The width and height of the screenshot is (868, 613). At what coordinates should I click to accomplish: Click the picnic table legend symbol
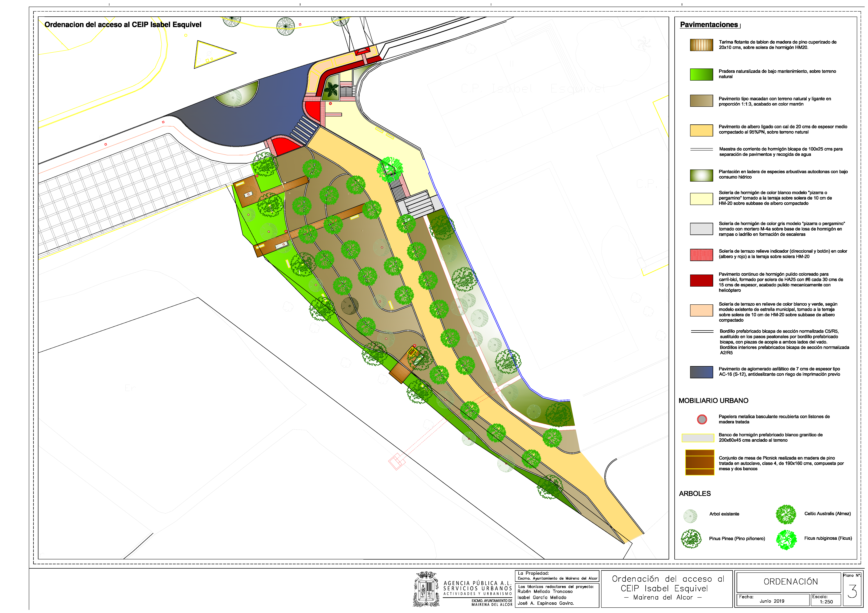(x=699, y=462)
